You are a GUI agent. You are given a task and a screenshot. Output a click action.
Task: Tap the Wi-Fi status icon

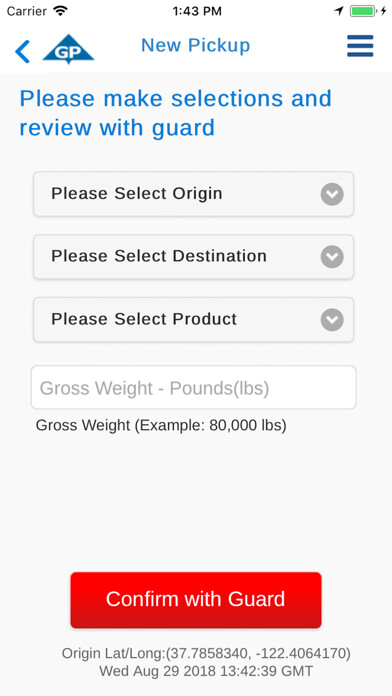(x=60, y=11)
